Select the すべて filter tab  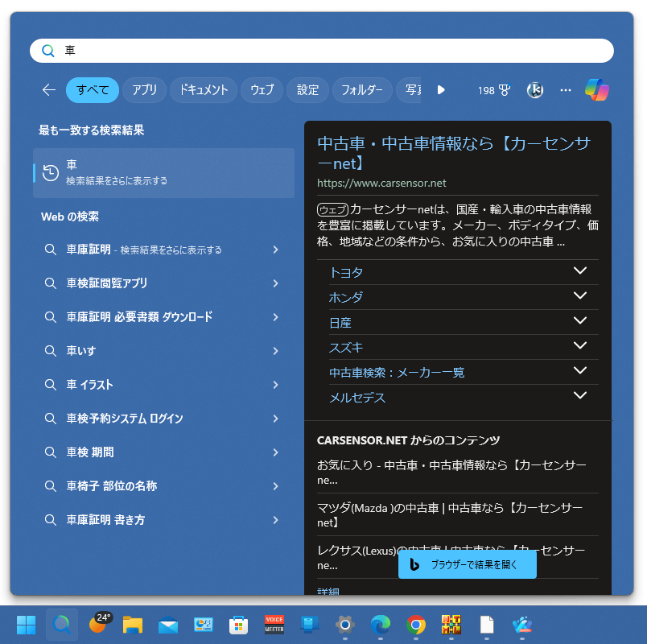tap(93, 89)
